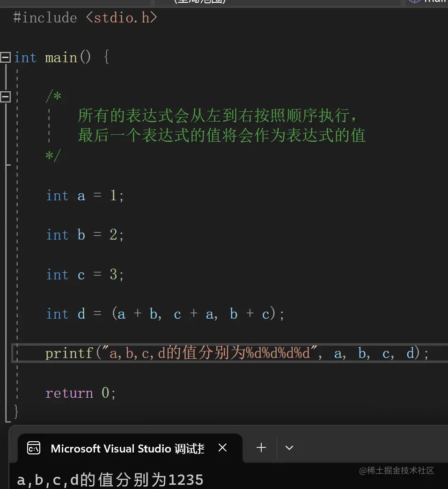Screen dimensions: 448x489
Task: Click the comment opening marker /*
Action: tap(53, 96)
